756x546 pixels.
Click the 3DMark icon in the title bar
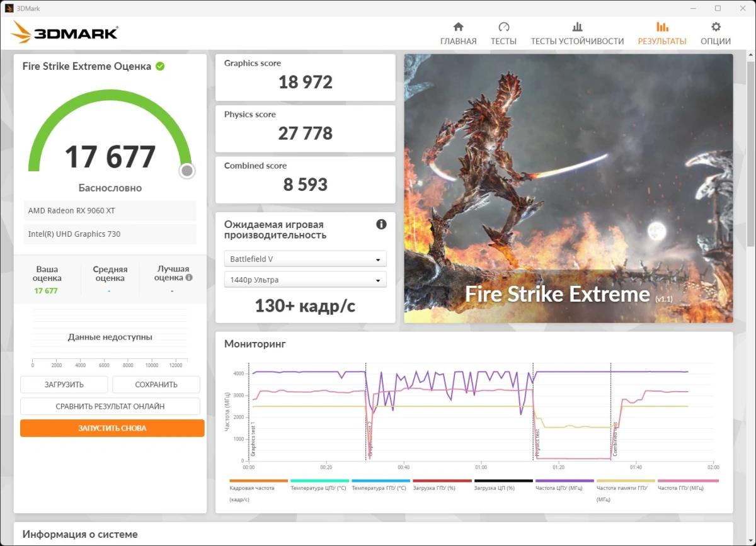point(9,8)
